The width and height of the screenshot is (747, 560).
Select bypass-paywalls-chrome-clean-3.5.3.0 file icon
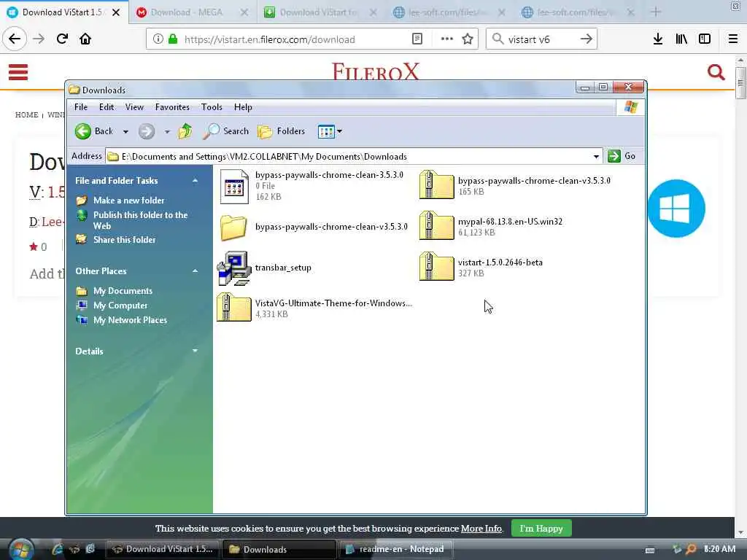pos(234,186)
